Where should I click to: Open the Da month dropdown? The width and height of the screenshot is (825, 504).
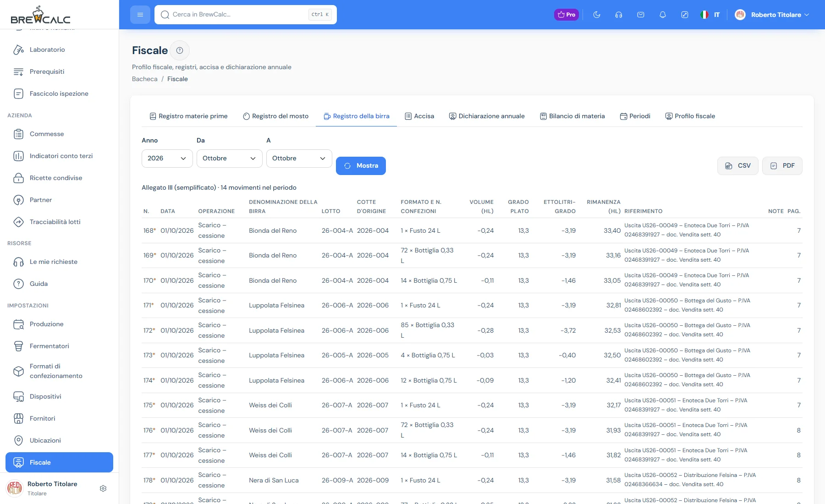click(x=229, y=158)
